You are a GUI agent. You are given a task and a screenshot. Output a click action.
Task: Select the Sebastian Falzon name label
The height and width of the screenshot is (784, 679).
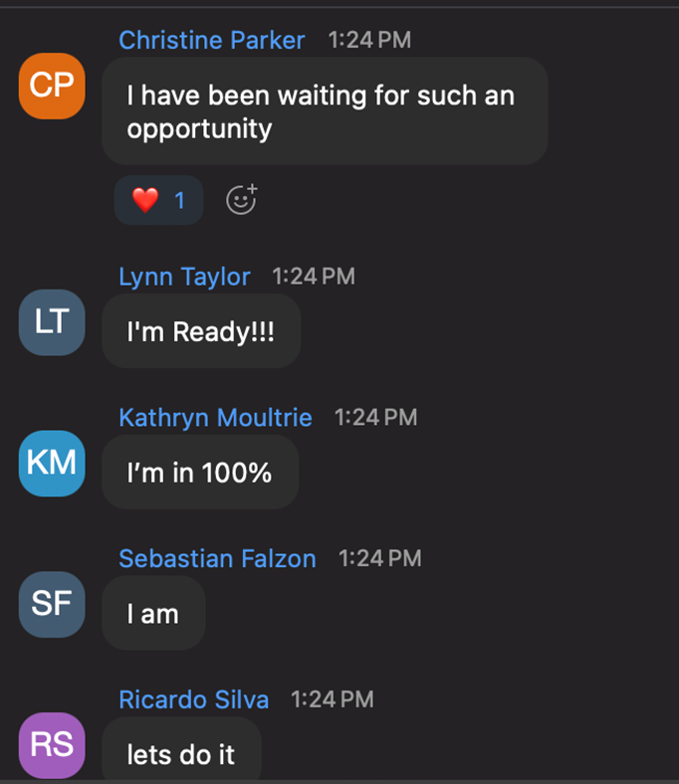point(217,559)
